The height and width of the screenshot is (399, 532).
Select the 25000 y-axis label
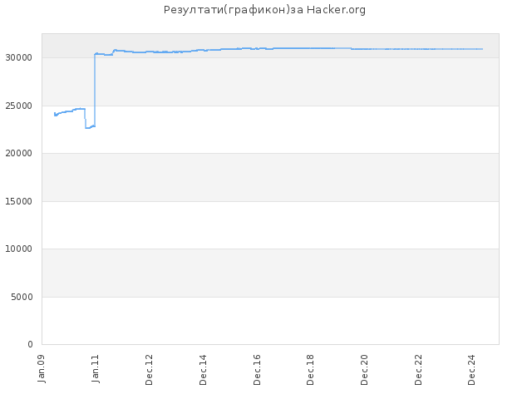coord(18,106)
